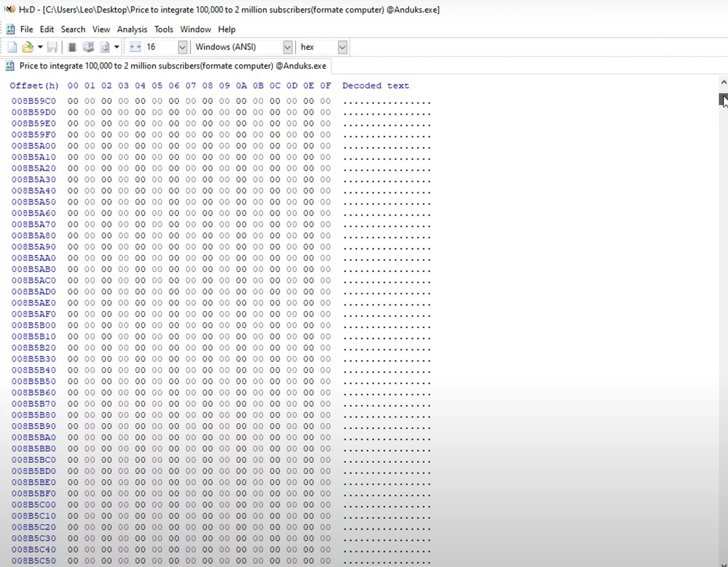Click the bytes per row width icon
The width and height of the screenshot is (728, 567).
(135, 47)
